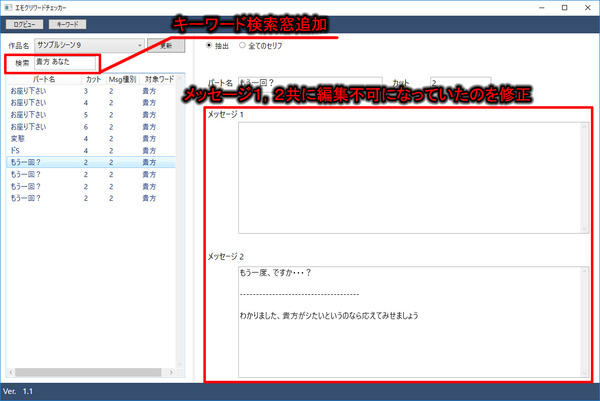
Task: Select the お座り下さい row with cut 4
Action: click(x=91, y=103)
